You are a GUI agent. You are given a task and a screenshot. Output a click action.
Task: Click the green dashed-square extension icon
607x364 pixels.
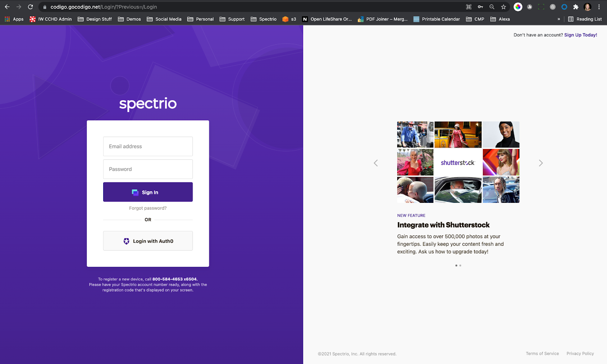click(541, 7)
